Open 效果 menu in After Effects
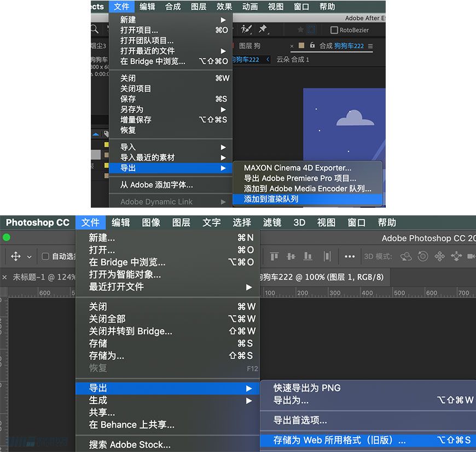476x452 pixels. click(224, 7)
